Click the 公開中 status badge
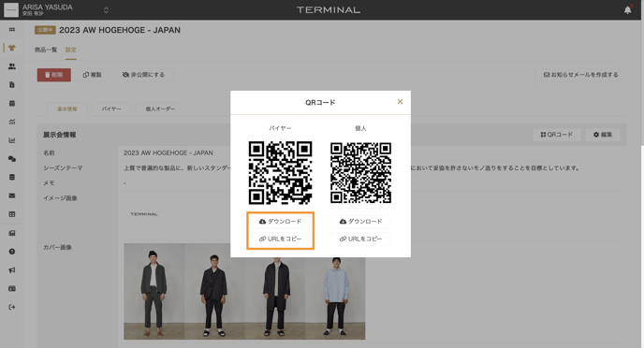Screen dimensions: 644x348 point(45,30)
